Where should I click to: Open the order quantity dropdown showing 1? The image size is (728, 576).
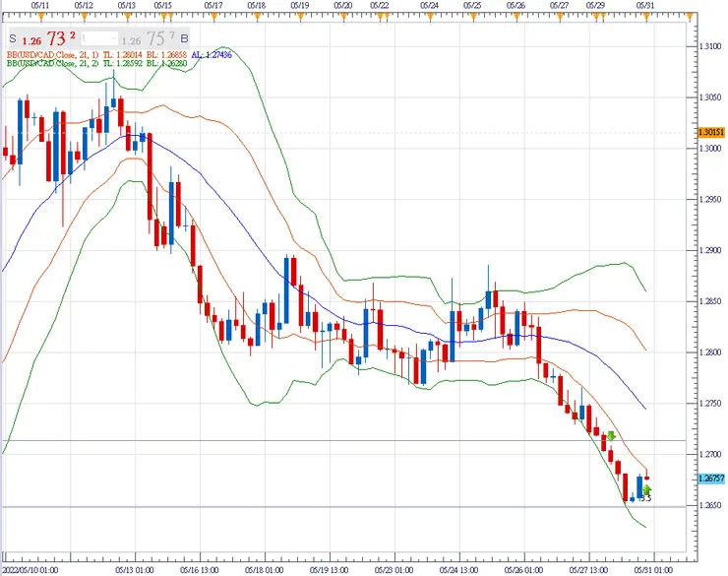click(x=99, y=38)
